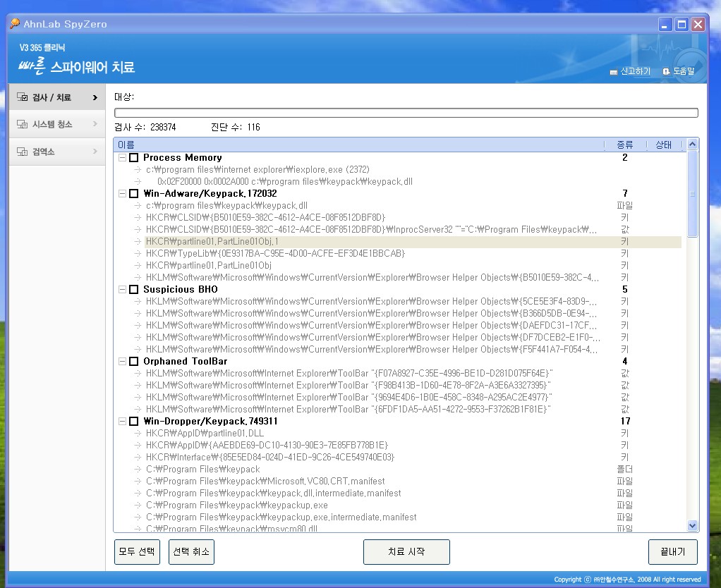Image resolution: width=721 pixels, height=588 pixels.
Task: Collapse the Suspicious BHO group
Action: pos(122,289)
